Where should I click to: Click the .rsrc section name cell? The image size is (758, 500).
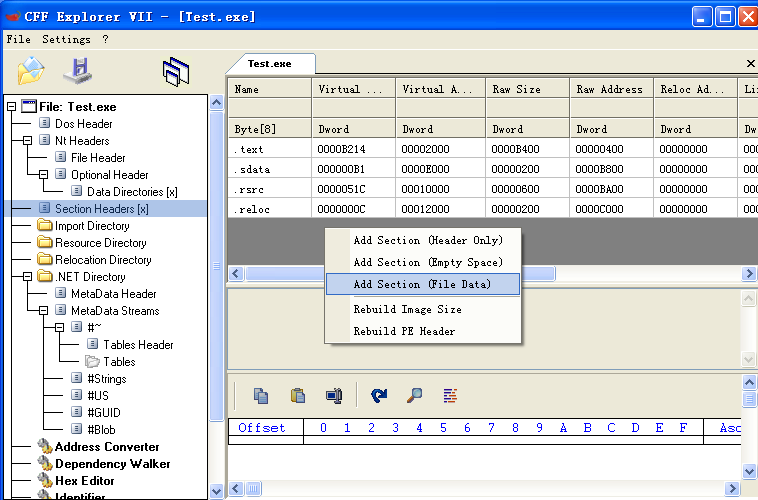coord(270,189)
